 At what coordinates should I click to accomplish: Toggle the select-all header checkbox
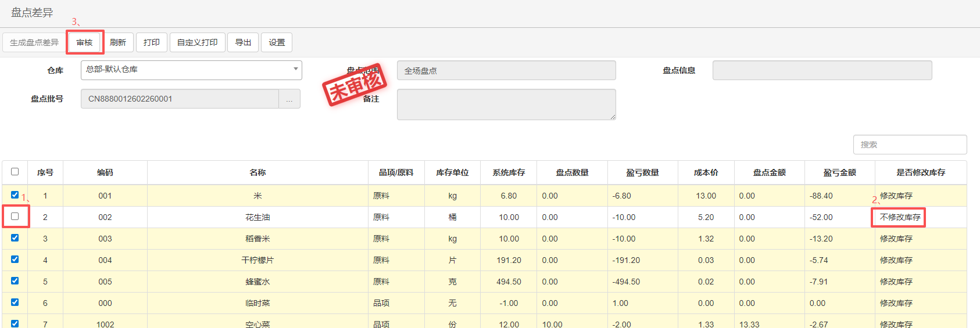coord(15,172)
